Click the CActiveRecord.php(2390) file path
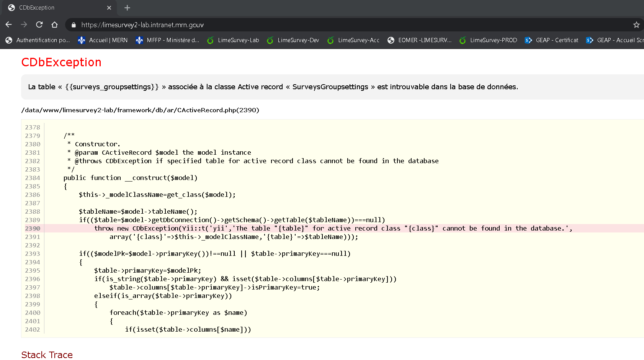 140,110
